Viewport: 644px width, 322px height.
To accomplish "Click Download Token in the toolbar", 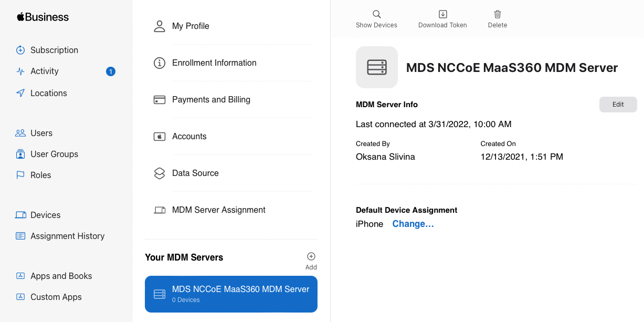I will (x=442, y=19).
